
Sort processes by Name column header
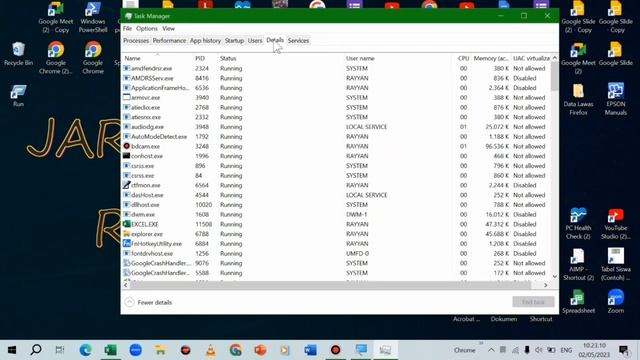click(132, 58)
